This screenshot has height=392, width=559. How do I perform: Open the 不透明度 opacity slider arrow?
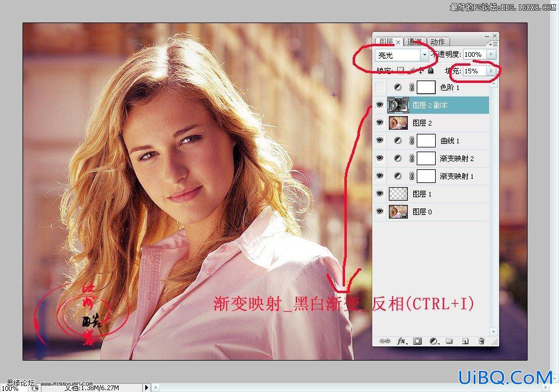(x=491, y=54)
